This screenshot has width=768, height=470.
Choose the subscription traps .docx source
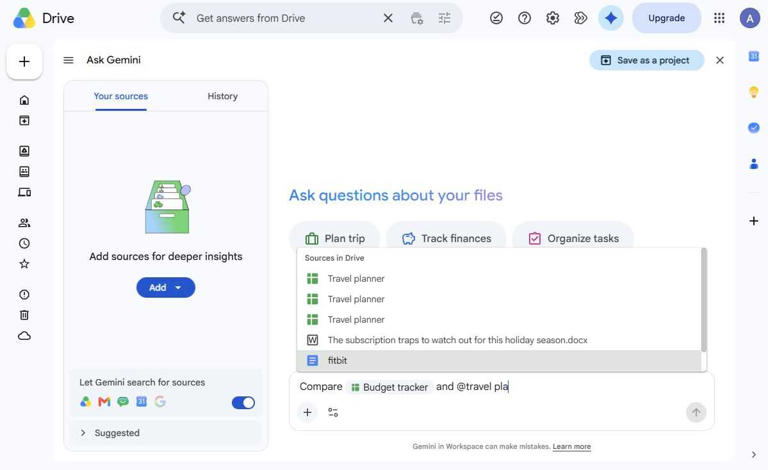click(499, 340)
